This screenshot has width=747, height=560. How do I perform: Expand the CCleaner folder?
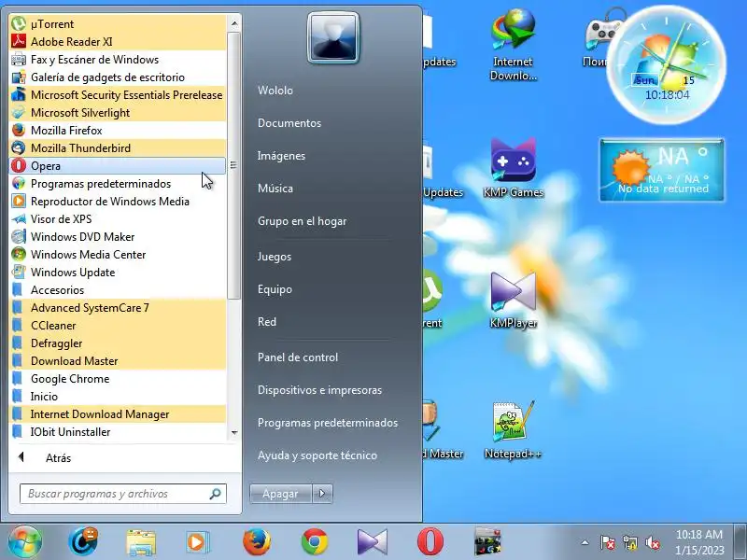(118, 325)
